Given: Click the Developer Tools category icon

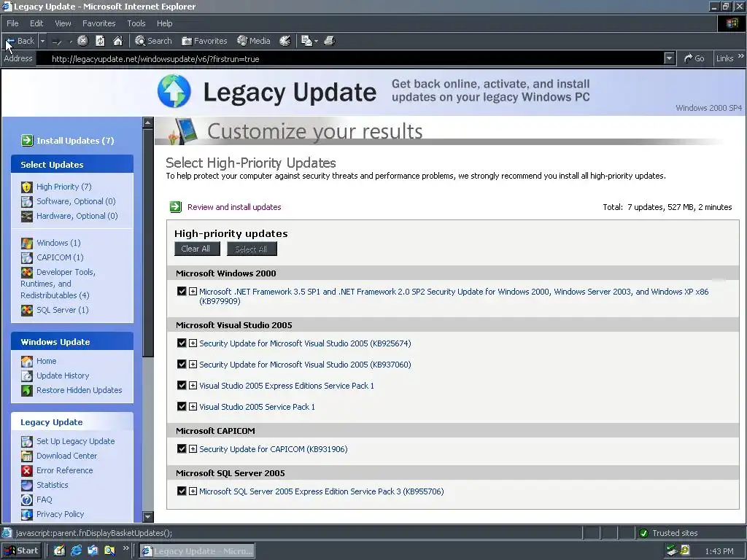Looking at the screenshot, I should click(x=27, y=273).
